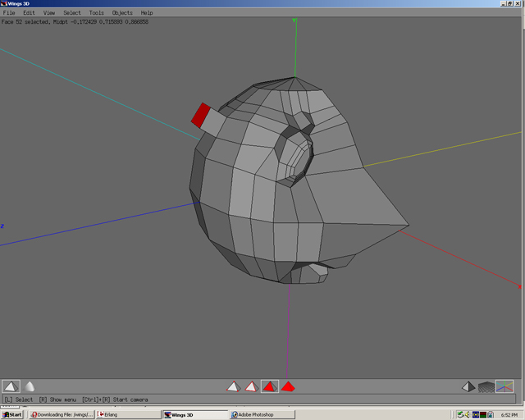Click the tray icon next to clock
Screen dimensions: 525x420
pyautogui.click(x=491, y=414)
